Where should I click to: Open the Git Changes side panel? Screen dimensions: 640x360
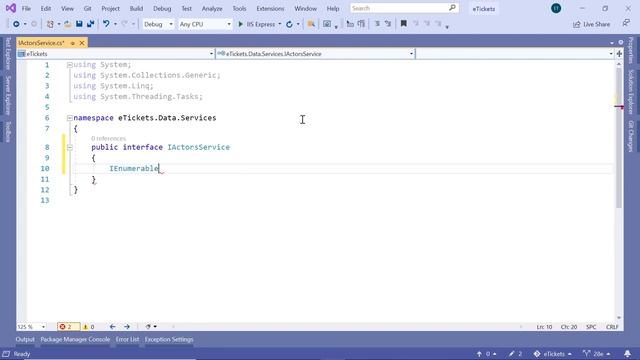point(631,136)
